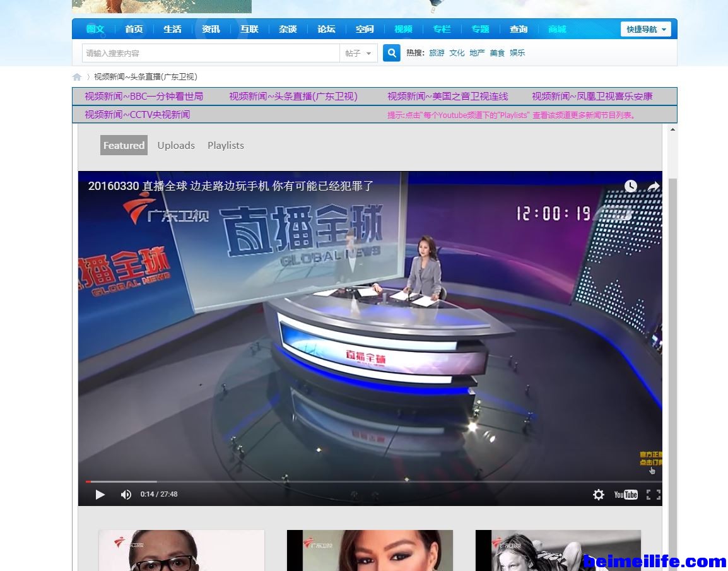Viewport: 728px width, 571px height.
Task: Open the video settings gear
Action: (599, 495)
